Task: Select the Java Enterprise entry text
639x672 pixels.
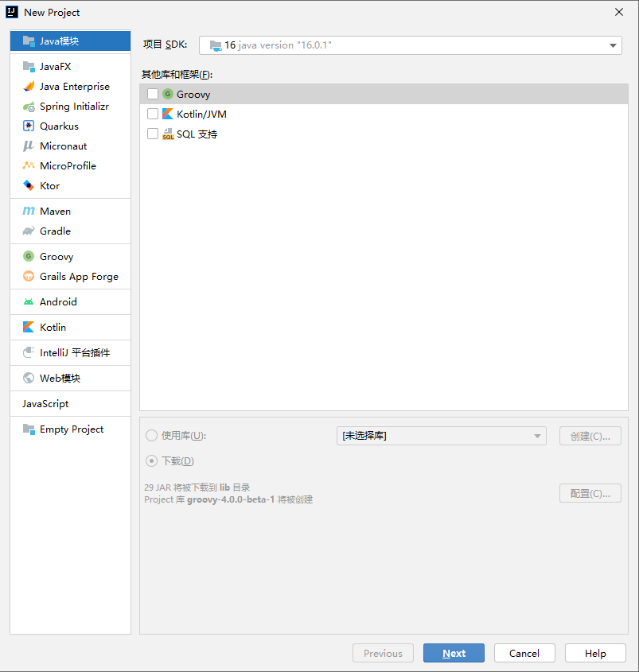Action: coord(75,86)
